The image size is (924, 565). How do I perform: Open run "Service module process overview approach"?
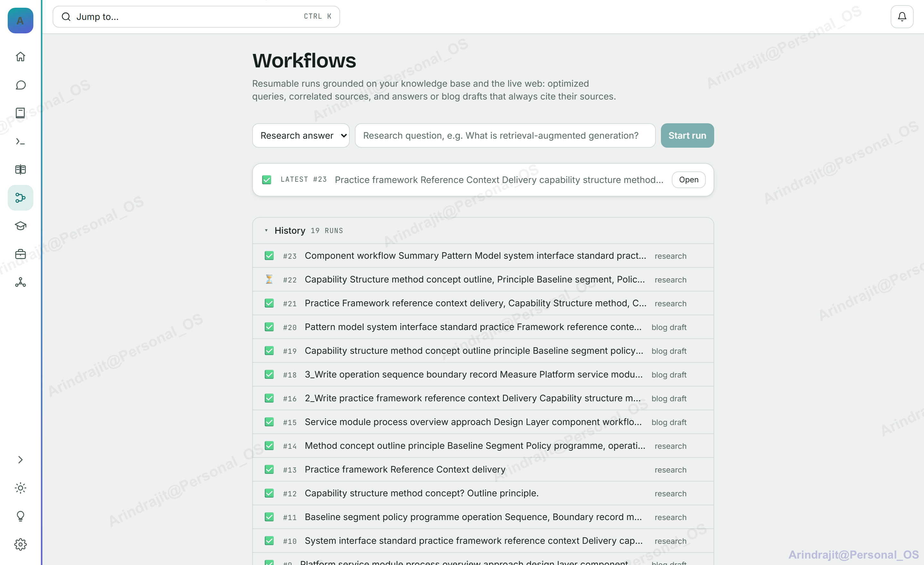483,422
